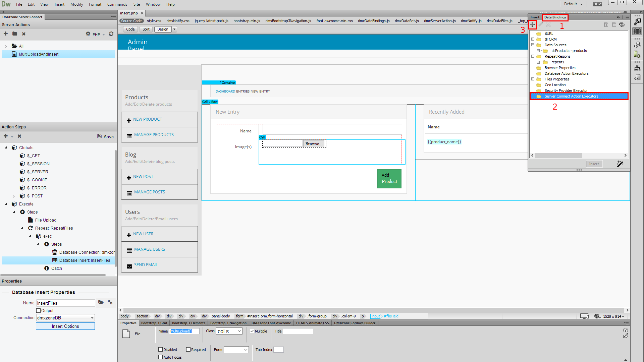The image size is (644, 362).
Task: Enable the Disabled checkbox
Action: coord(161,350)
